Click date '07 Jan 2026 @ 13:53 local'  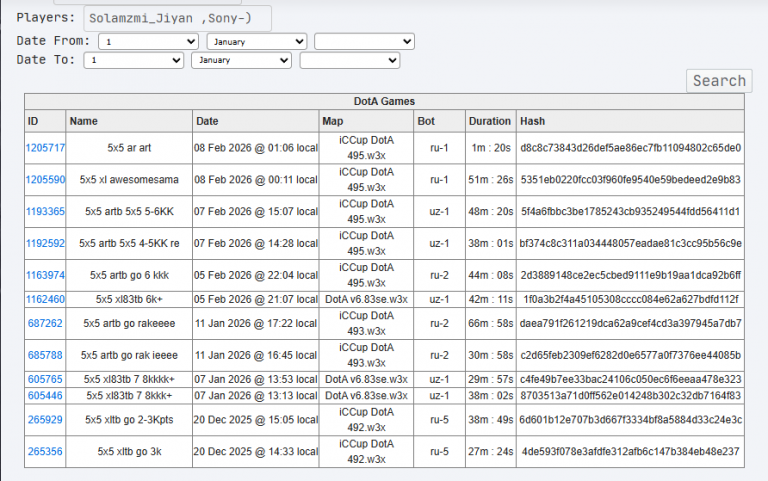click(256, 380)
